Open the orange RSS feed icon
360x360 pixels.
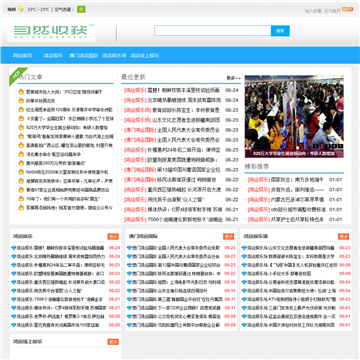click(x=347, y=9)
